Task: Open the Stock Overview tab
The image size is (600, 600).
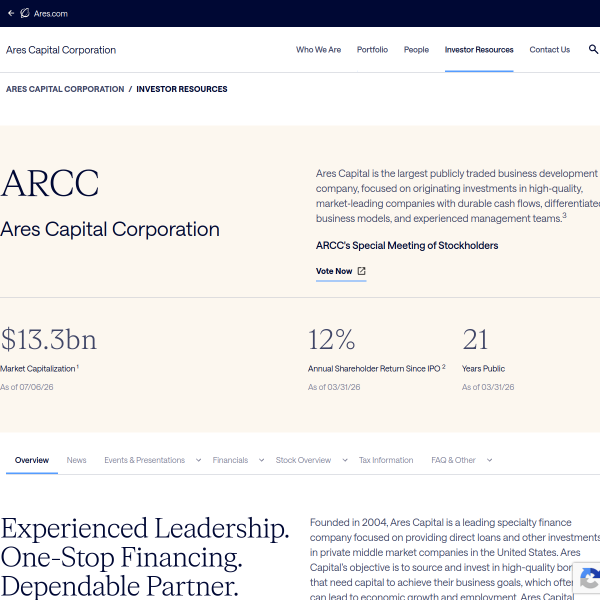Action: tap(303, 460)
